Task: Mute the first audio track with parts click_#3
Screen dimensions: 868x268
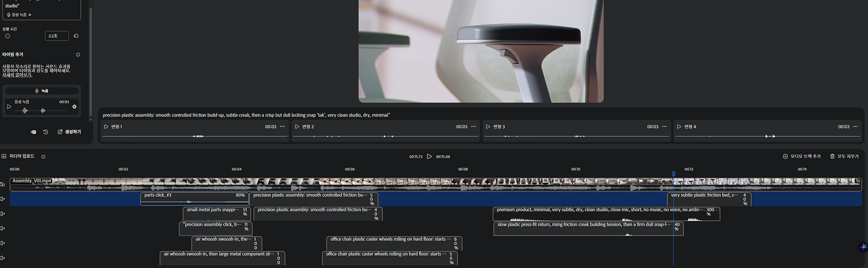Action: point(3,199)
